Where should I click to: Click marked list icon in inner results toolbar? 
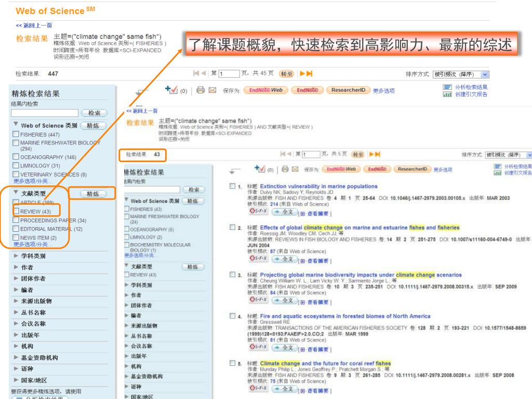(260, 169)
